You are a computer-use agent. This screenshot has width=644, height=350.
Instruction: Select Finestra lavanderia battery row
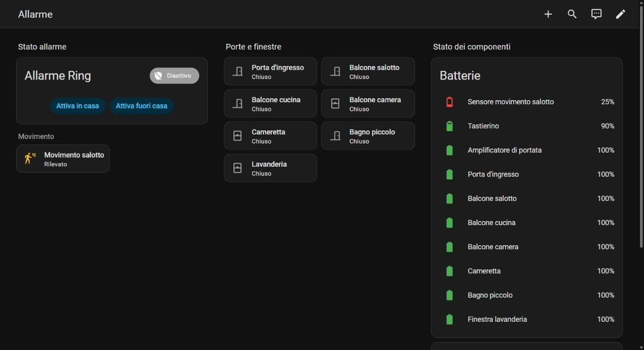coord(527,319)
